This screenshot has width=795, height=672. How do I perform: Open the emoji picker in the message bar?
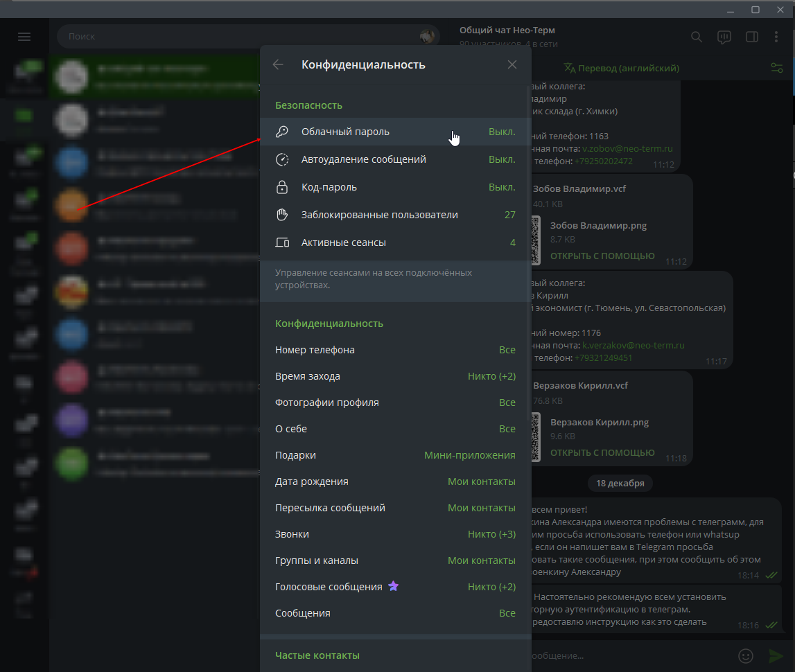point(745,656)
